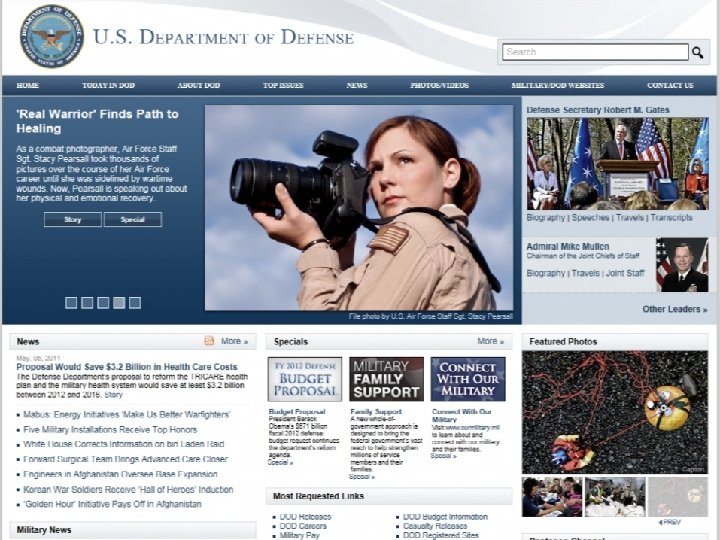720x540 pixels.
Task: Open White House bin Laden Raid story
Action: click(124, 444)
